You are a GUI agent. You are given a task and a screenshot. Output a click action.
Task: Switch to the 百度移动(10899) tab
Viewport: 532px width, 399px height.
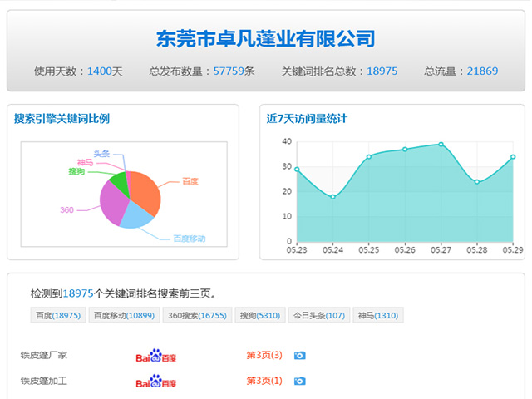coord(124,316)
